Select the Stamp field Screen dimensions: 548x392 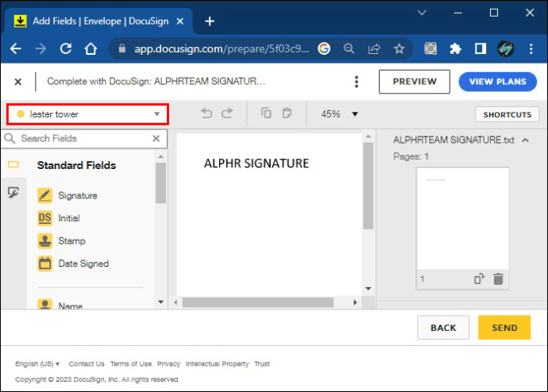coord(61,241)
